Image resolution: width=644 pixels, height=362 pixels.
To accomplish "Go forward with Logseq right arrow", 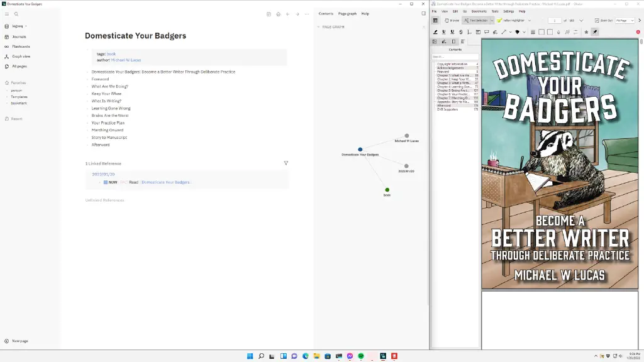I will point(297,14).
